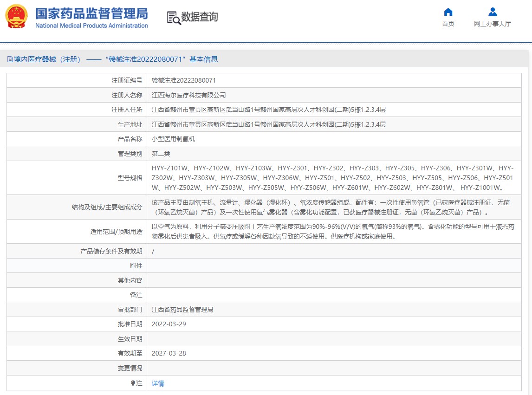The height and width of the screenshot is (395, 532).
Task: Click the 变更情况 label
Action: (130, 368)
